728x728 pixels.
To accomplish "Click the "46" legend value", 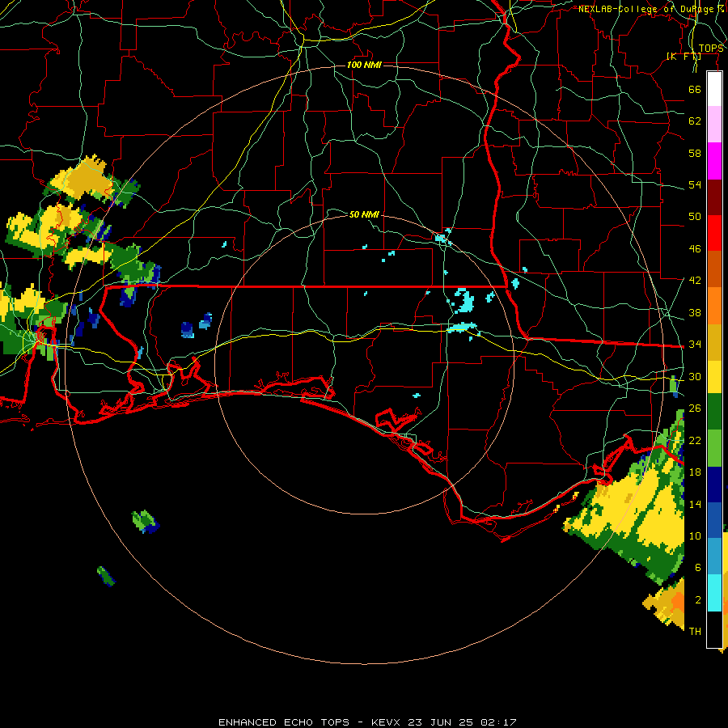I will coord(695,249).
